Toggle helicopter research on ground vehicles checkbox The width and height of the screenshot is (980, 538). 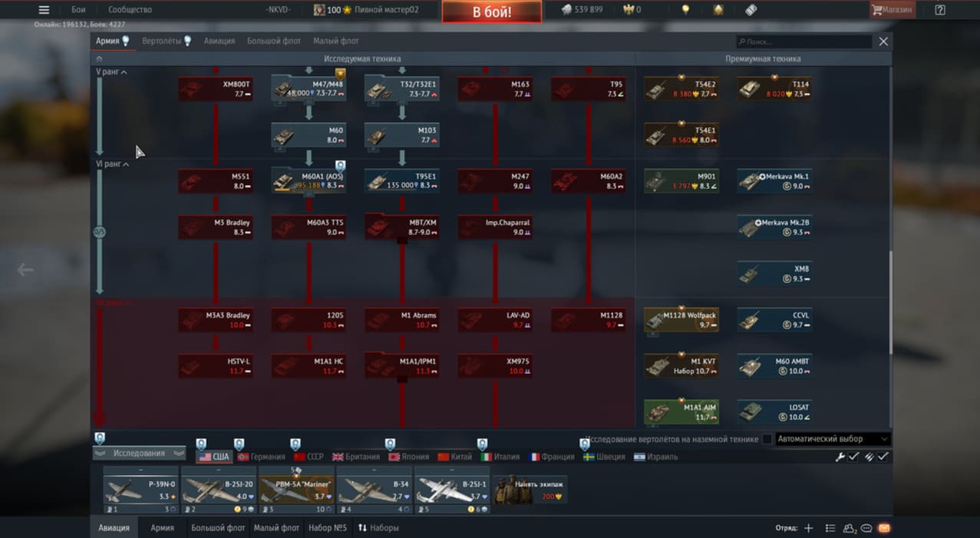click(767, 439)
